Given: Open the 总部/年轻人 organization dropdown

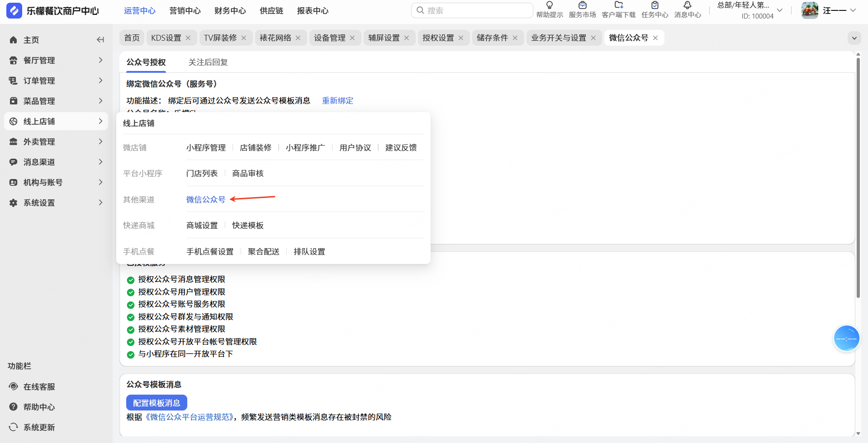Looking at the screenshot, I should (x=749, y=10).
